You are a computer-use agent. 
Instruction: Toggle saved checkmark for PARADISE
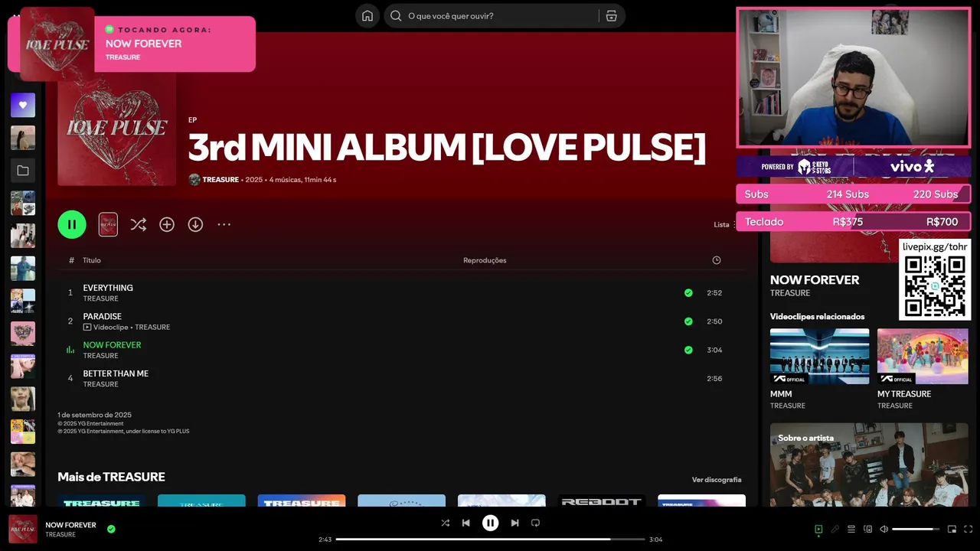tap(688, 321)
